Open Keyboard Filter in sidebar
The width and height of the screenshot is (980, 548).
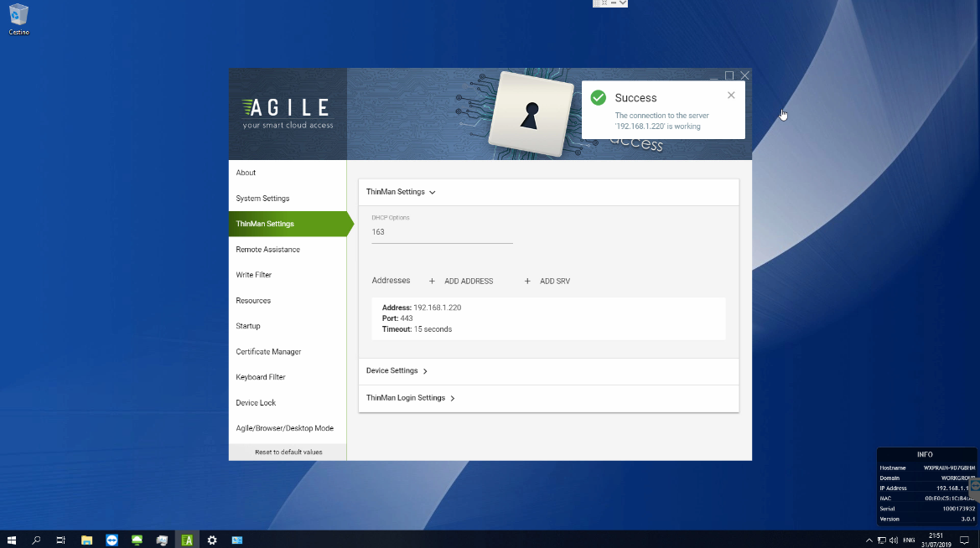tap(288, 377)
